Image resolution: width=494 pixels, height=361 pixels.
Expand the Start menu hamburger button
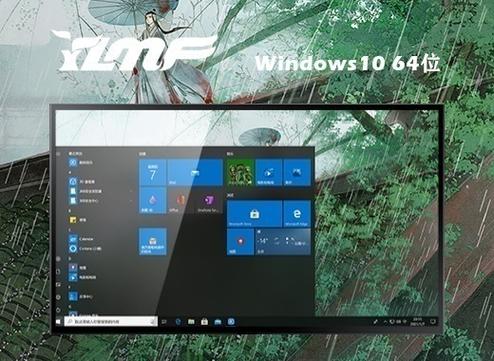point(58,154)
